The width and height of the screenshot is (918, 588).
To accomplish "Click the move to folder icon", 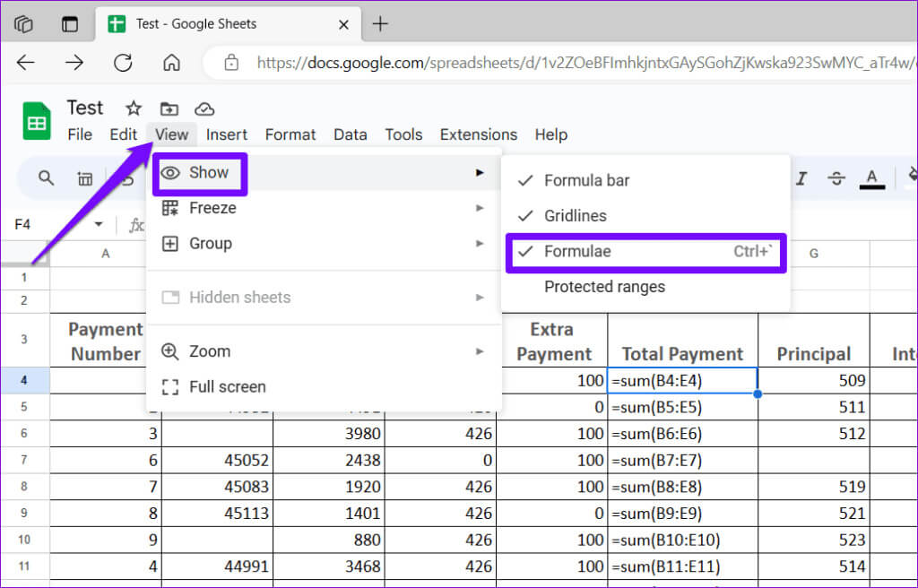I will click(169, 108).
